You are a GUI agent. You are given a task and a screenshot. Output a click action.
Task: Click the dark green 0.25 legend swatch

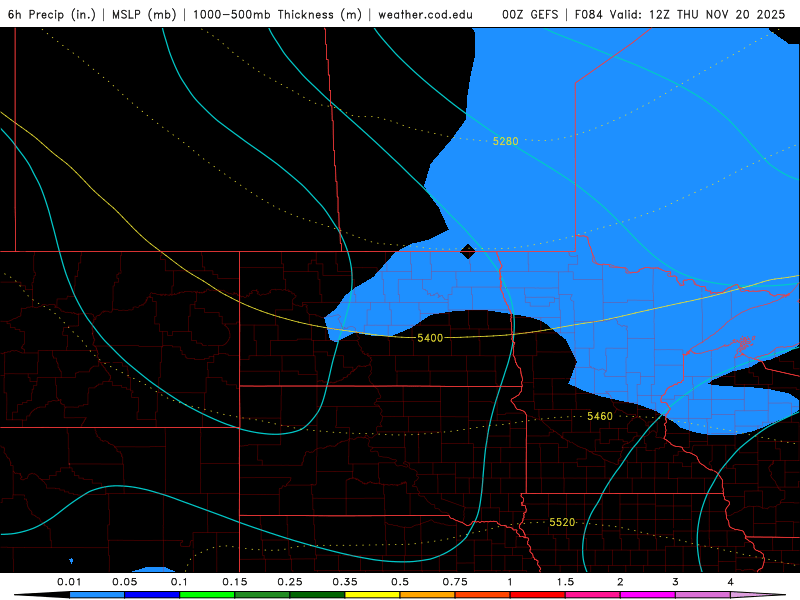(x=317, y=595)
